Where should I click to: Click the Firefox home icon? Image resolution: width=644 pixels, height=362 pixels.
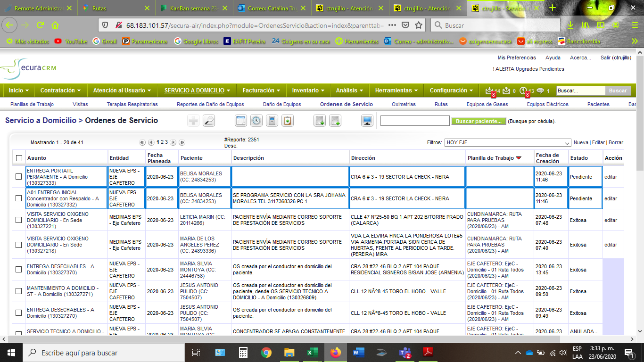click(x=55, y=25)
